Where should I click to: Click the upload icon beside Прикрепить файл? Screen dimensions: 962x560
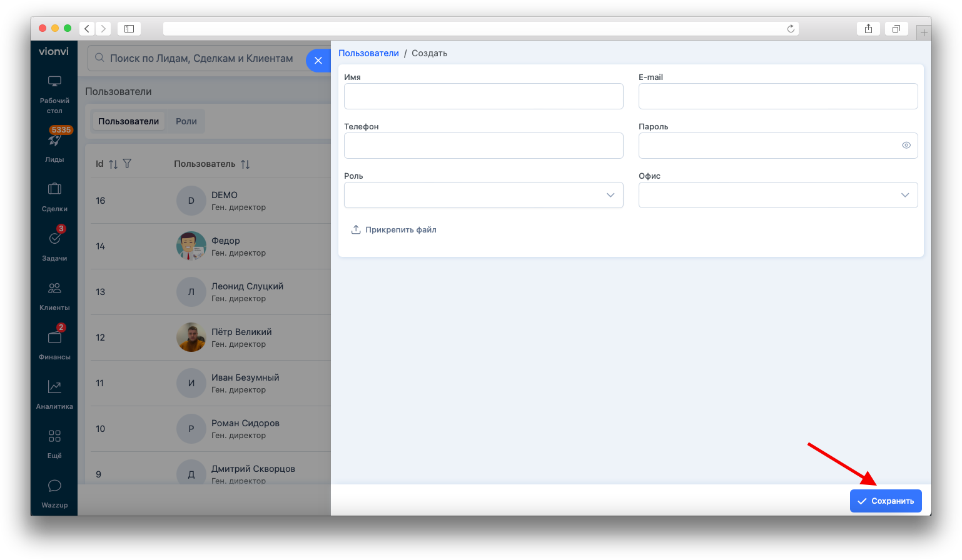[355, 229]
